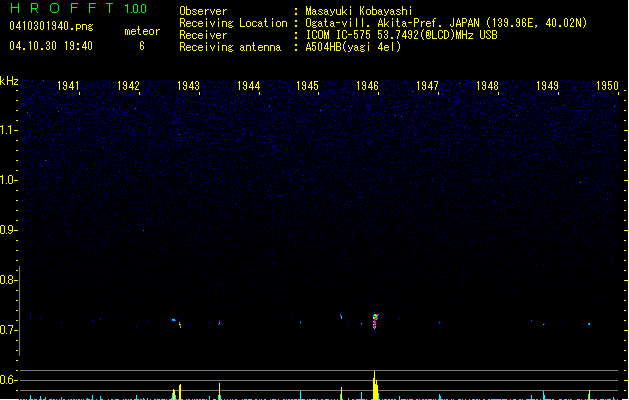Click the Observer name Masayuki Kobayashi
The height and width of the screenshot is (400, 629).
pos(359,11)
